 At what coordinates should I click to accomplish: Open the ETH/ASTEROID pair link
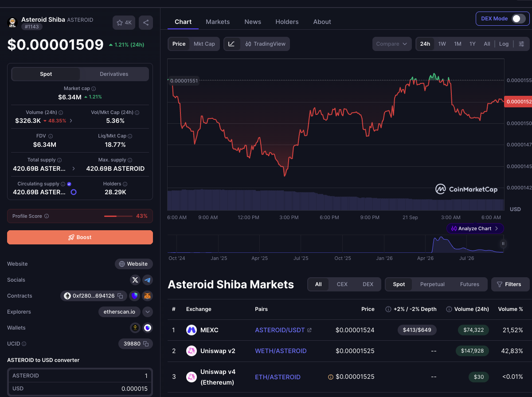(278, 377)
